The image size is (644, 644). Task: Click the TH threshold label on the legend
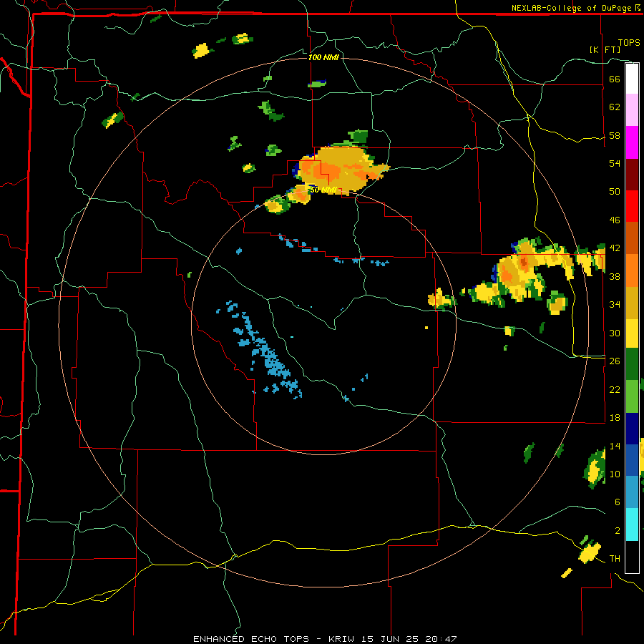(615, 559)
